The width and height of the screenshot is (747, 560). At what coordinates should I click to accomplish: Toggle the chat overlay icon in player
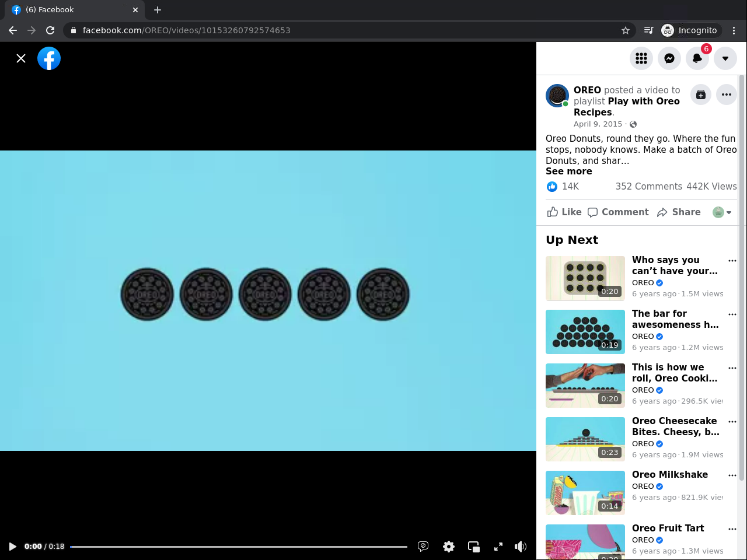[x=423, y=547]
